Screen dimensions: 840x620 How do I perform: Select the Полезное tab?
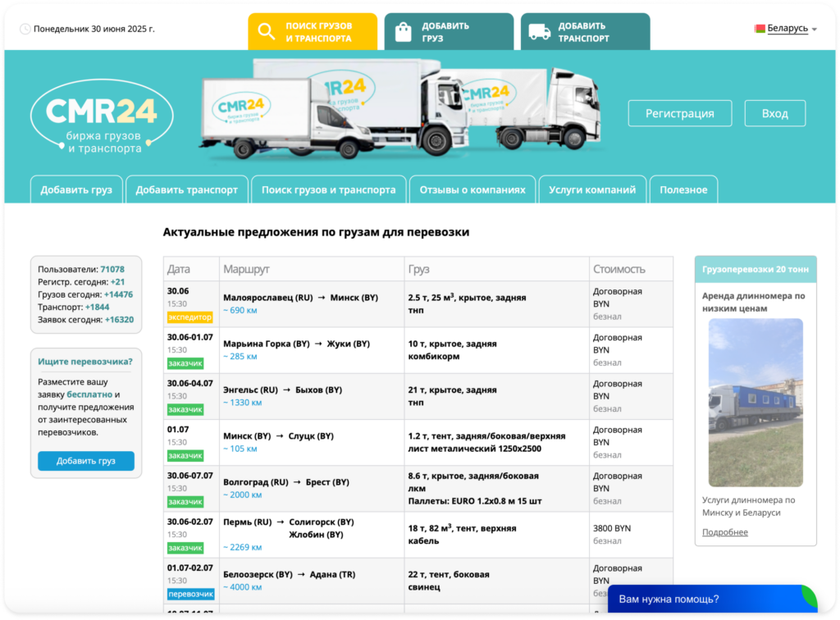683,189
